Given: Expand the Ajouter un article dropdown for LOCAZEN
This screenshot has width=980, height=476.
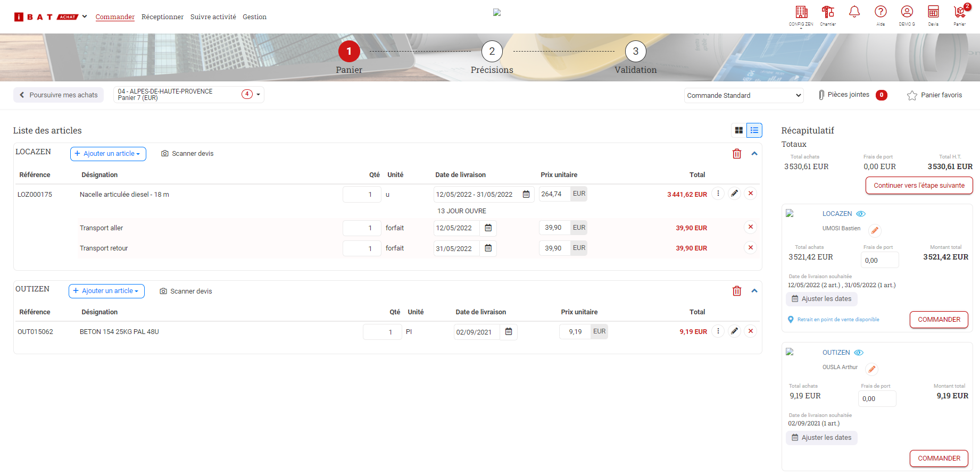Looking at the screenshot, I should pos(108,154).
